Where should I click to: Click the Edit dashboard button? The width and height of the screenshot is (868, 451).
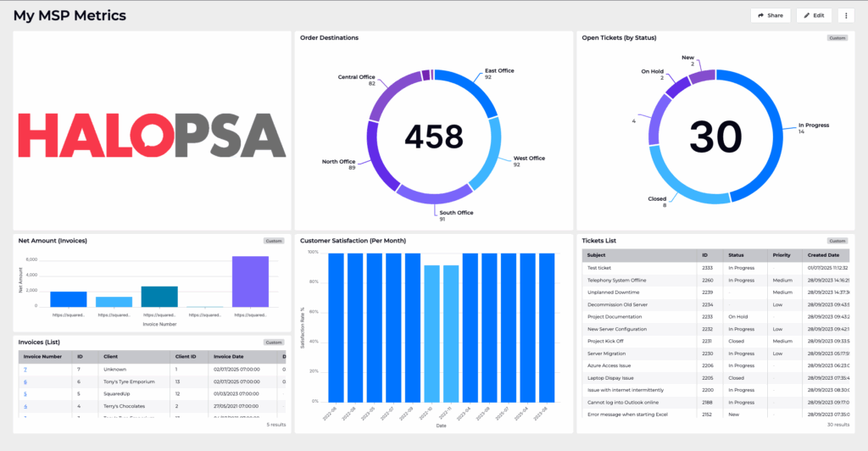814,15
